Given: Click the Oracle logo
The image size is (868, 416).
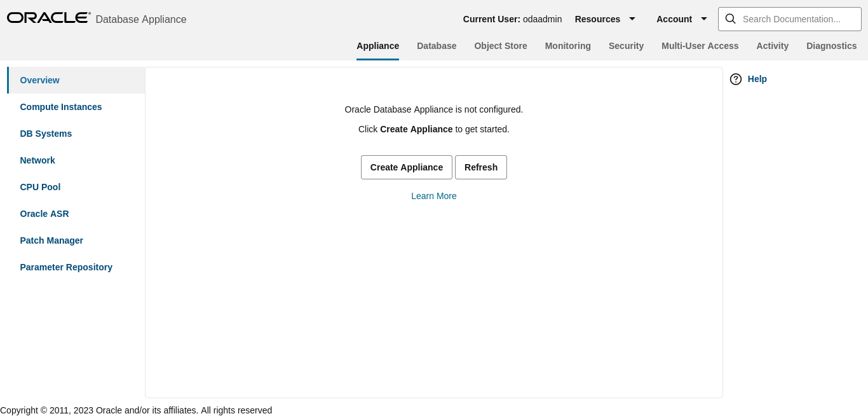Looking at the screenshot, I should 49,18.
